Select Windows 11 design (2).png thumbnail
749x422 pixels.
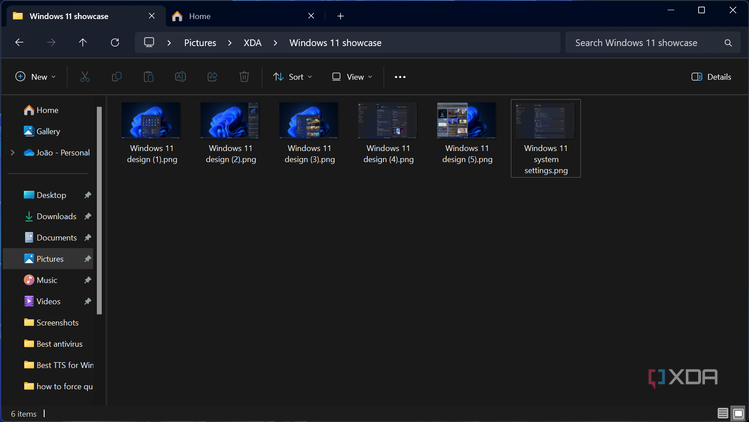(x=230, y=120)
